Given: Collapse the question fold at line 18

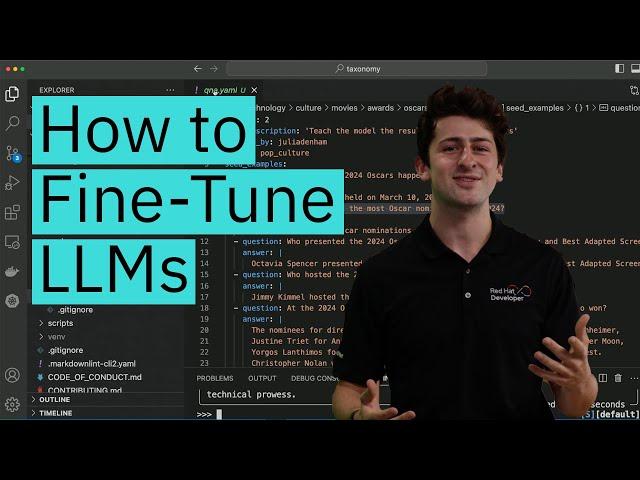Looking at the screenshot, I should tap(236, 308).
